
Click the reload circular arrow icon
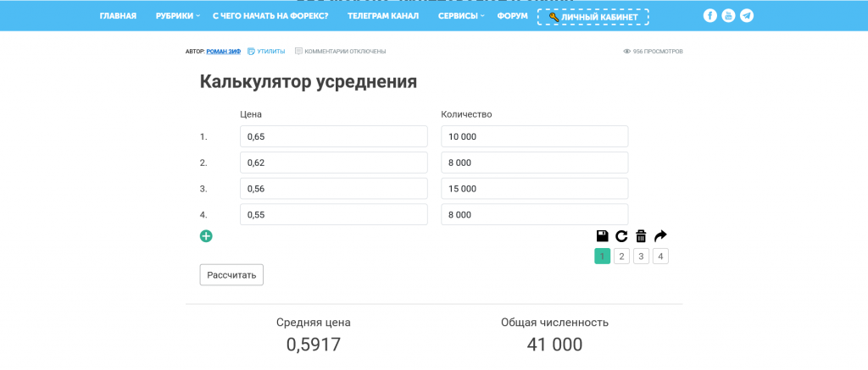click(621, 236)
